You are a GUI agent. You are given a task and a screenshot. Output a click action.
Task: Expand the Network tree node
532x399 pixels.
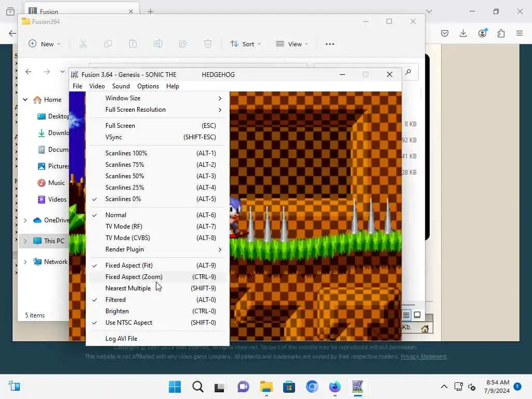25,262
